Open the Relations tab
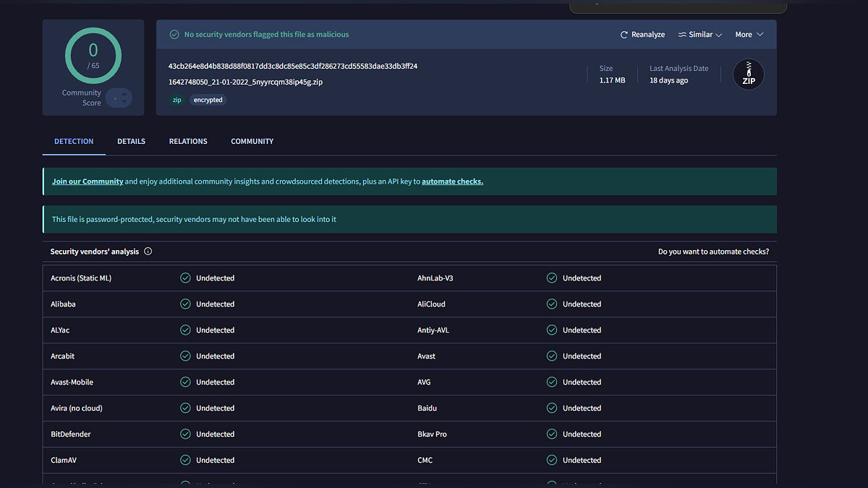 188,142
